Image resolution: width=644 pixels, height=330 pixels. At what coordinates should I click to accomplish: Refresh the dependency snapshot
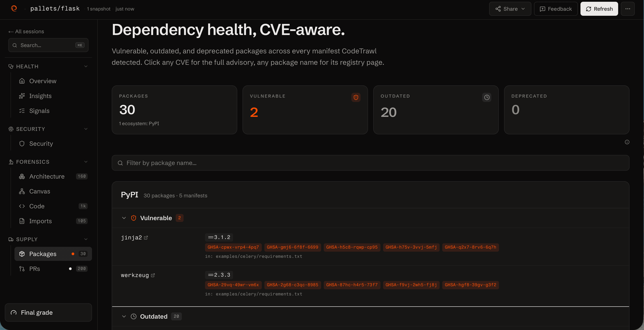point(599,9)
